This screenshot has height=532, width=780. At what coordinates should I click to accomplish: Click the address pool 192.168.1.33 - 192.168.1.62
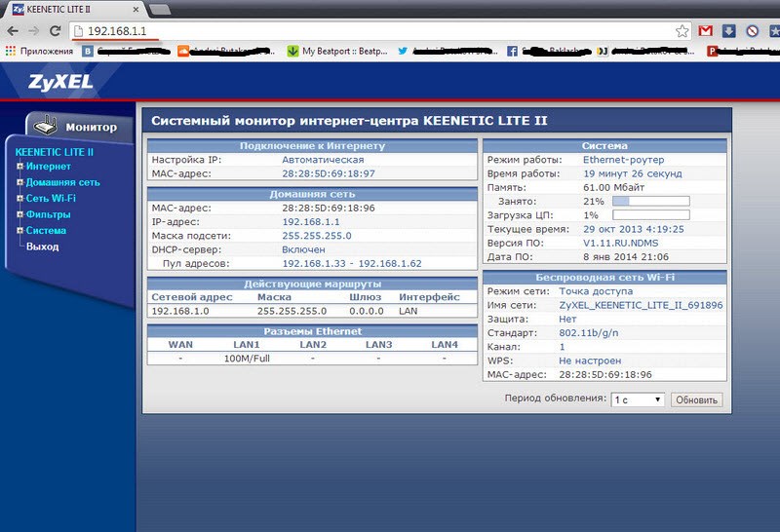tap(352, 263)
